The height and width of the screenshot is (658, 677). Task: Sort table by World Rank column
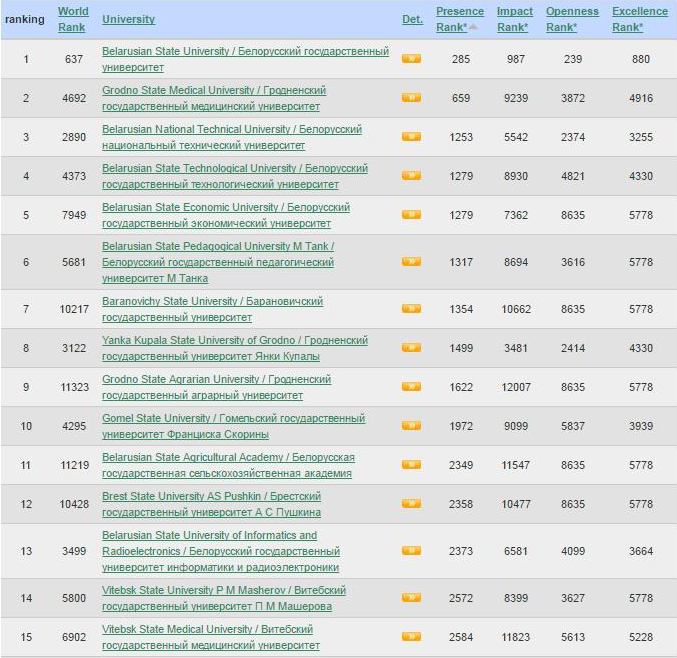click(x=73, y=19)
